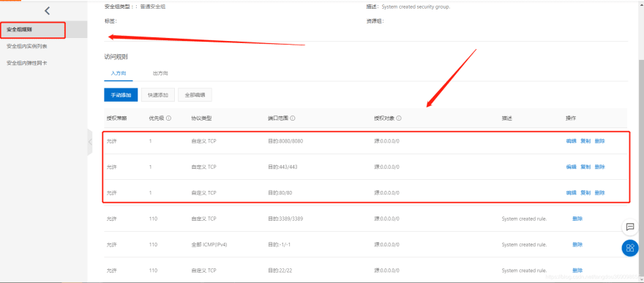
Task: Click the 全部 ICMP(IPv4) protocol cell
Action: [x=209, y=244]
